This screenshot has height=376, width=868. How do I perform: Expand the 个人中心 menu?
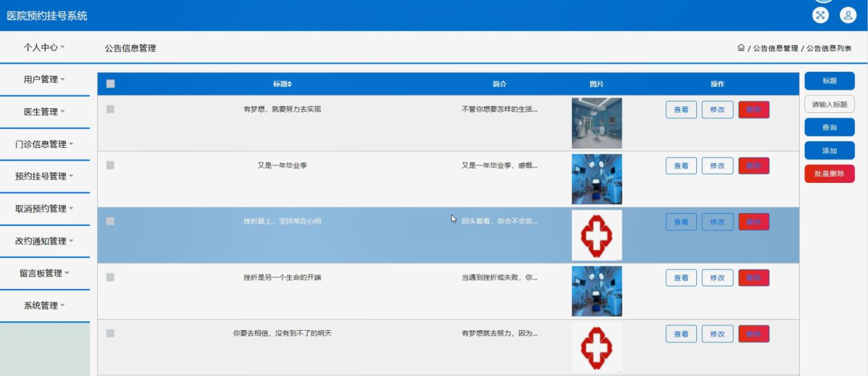(44, 47)
